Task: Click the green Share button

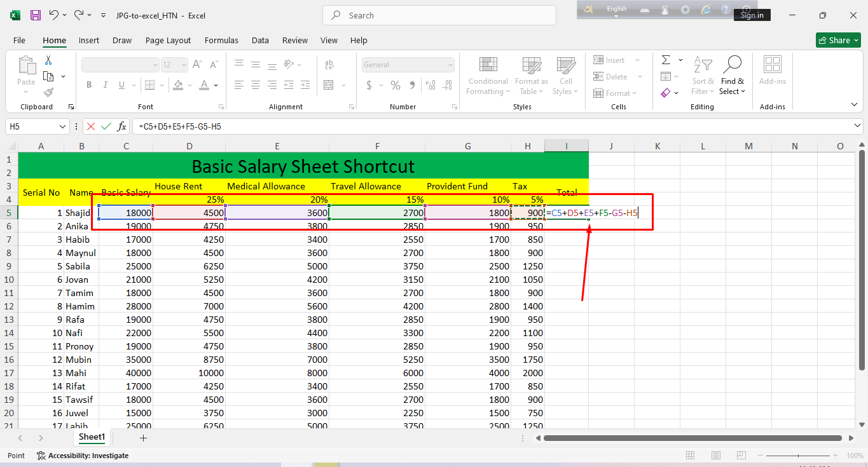Action: 837,40
